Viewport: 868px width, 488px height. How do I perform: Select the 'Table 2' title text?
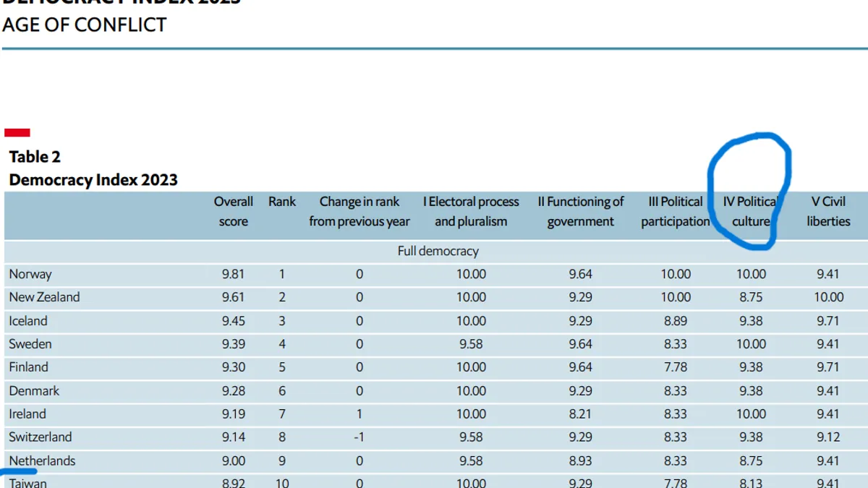(35, 157)
